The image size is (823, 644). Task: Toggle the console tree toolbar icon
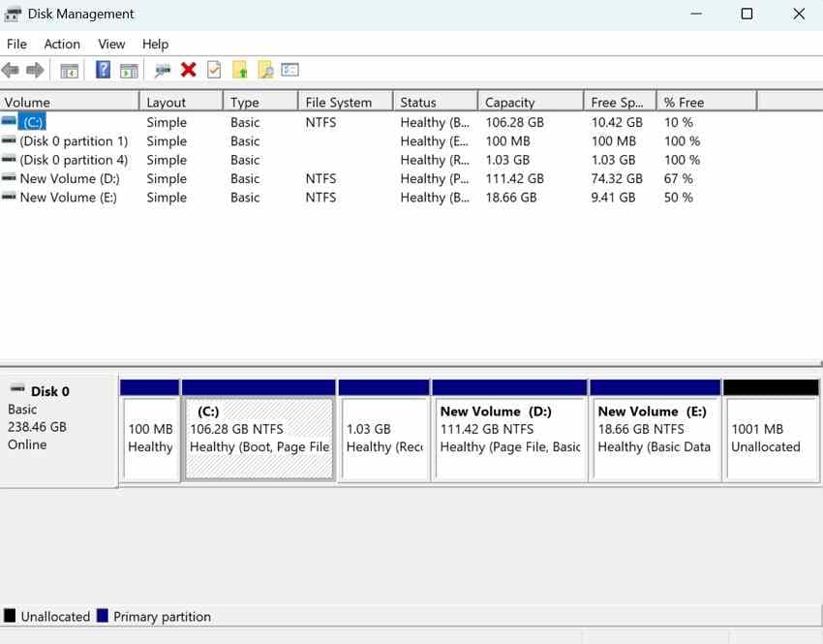[x=70, y=71]
